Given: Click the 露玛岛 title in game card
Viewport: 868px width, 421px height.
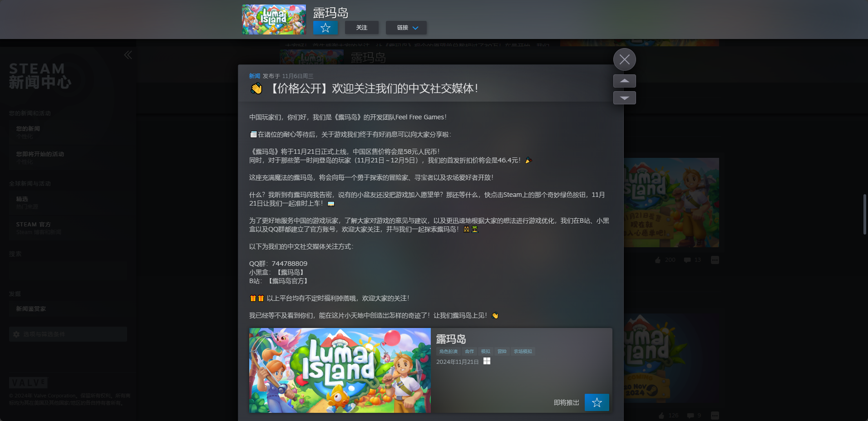Looking at the screenshot, I should pyautogui.click(x=451, y=339).
